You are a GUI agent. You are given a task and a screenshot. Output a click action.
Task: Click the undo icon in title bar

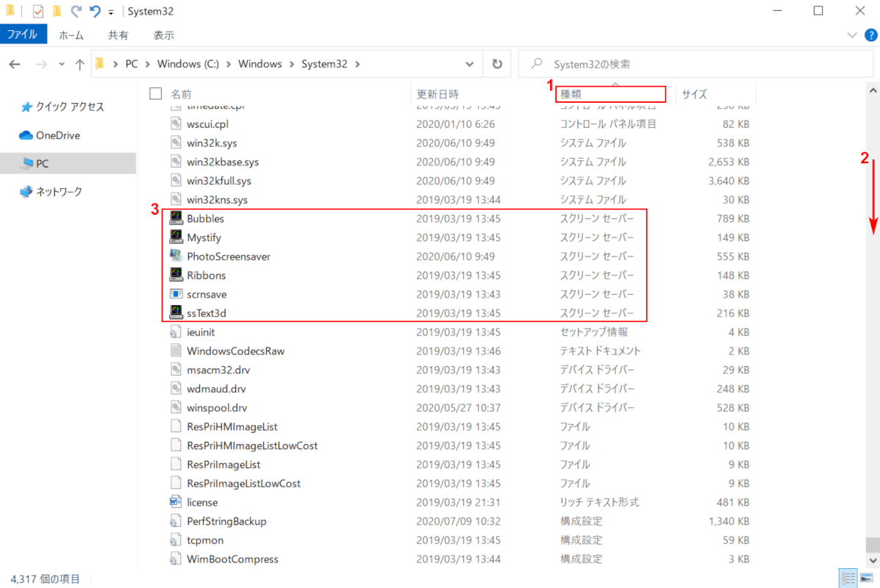pyautogui.click(x=95, y=12)
